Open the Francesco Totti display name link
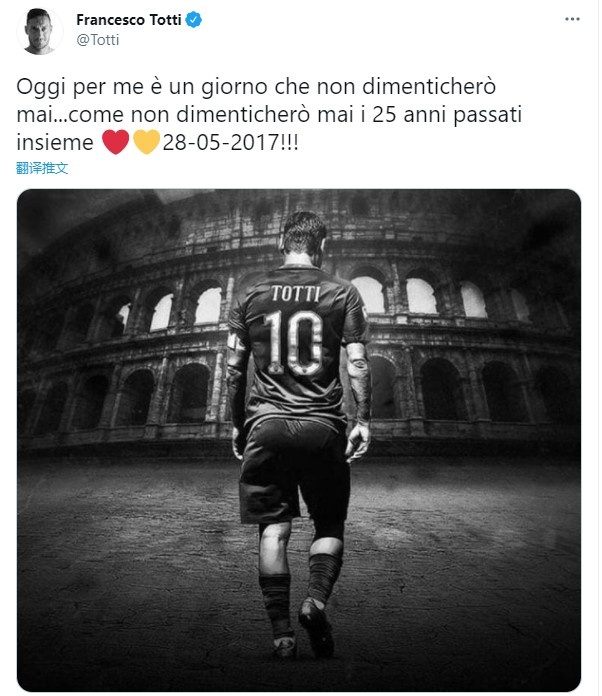602x696 pixels. [x=129, y=20]
